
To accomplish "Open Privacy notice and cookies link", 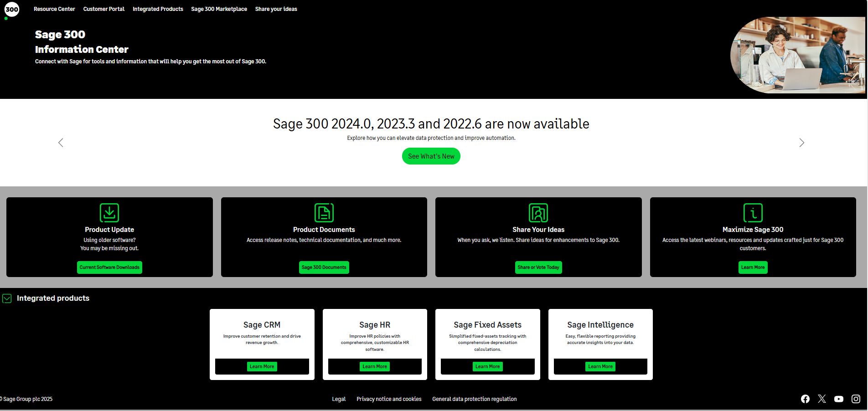I will coord(389,399).
